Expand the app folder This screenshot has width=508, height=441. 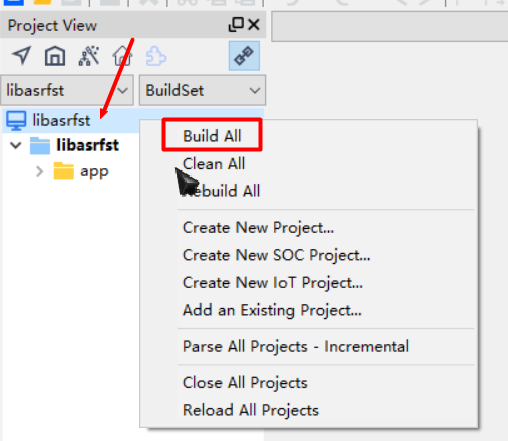coord(39,172)
